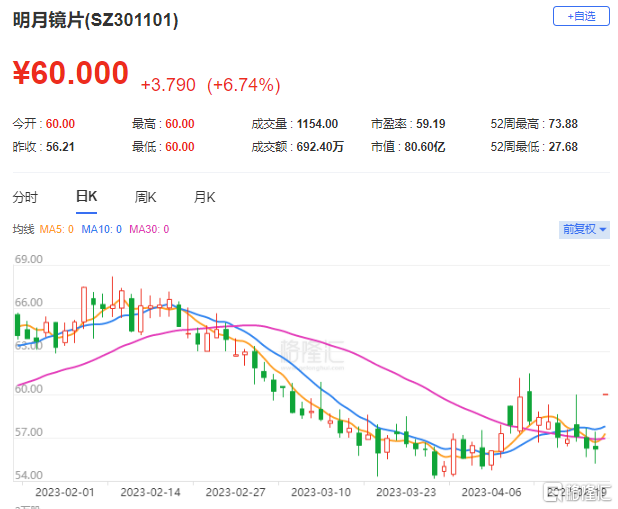Open the 前复权 adjustment dropdown
This screenshot has width=618, height=509.
click(584, 229)
